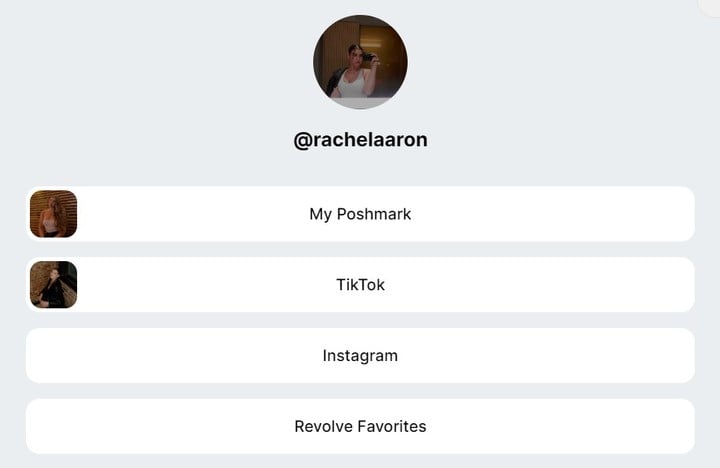Click the TikTok card's photo icon
Viewport: 720px width, 468px height.
(53, 285)
